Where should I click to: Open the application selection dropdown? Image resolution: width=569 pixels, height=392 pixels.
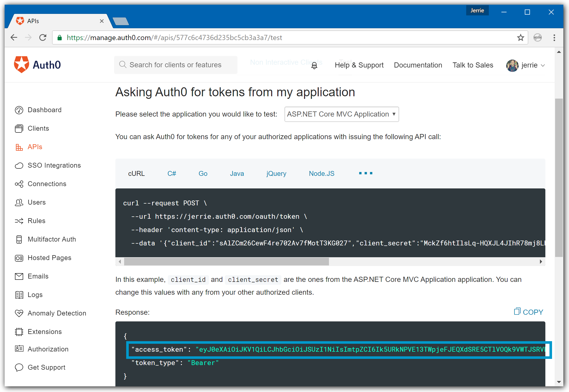(342, 114)
